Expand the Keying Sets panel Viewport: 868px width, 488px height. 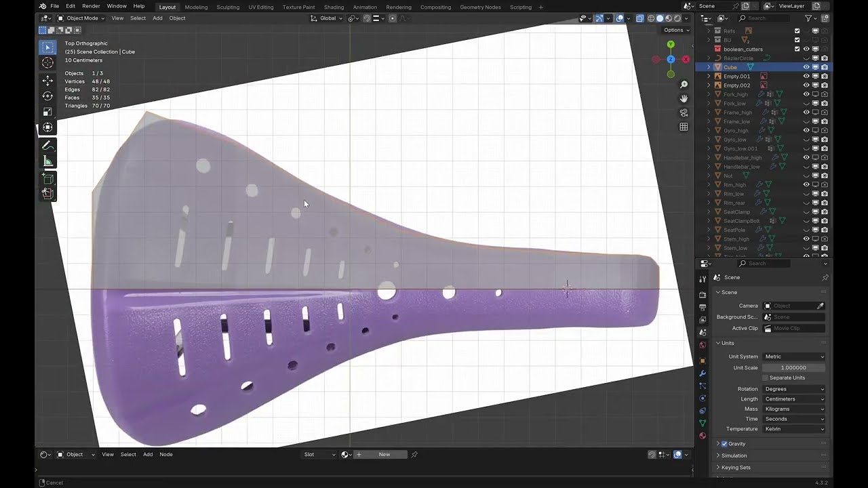(735, 468)
